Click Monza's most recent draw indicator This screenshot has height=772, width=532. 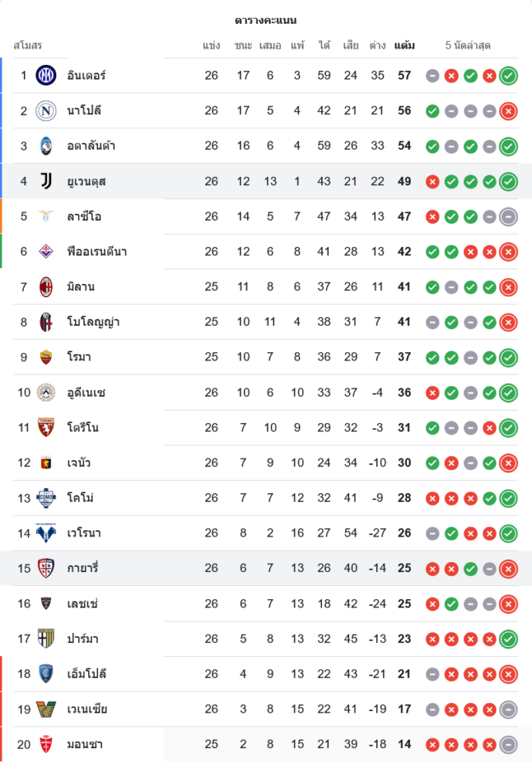click(x=508, y=745)
